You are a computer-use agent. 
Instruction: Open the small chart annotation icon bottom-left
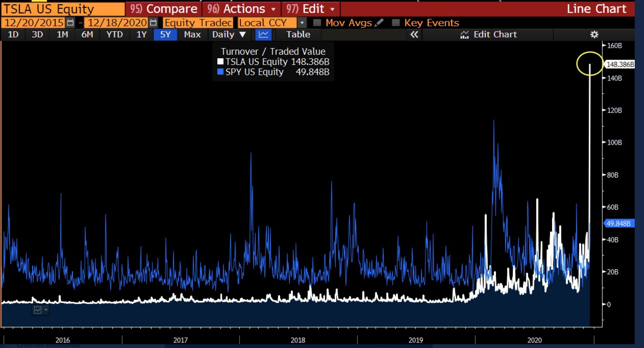pyautogui.click(x=38, y=310)
